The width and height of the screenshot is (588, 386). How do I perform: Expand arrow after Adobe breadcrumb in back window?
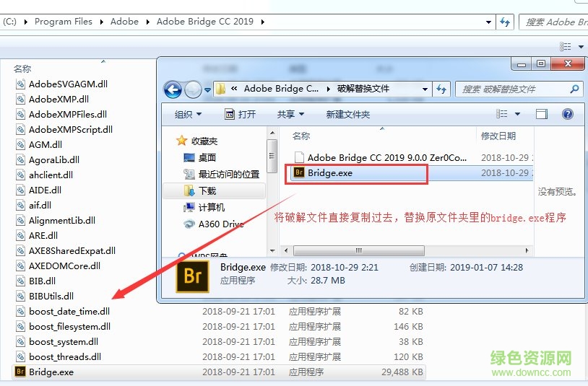click(148, 22)
